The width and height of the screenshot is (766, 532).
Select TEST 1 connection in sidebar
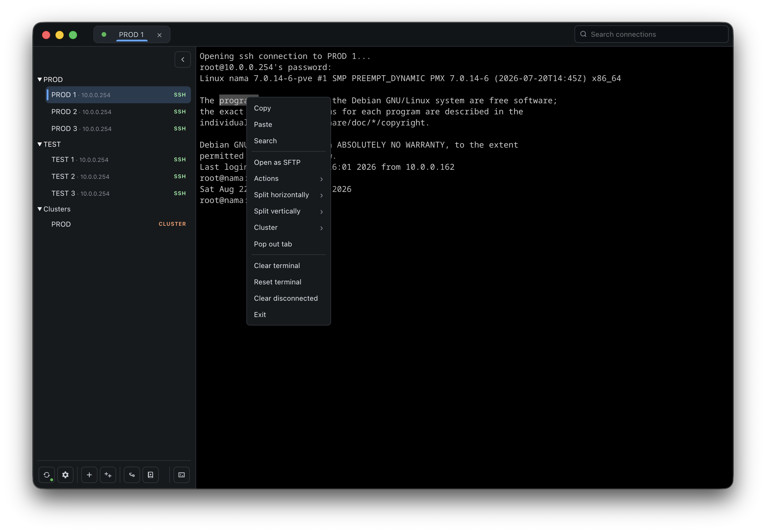(x=118, y=160)
